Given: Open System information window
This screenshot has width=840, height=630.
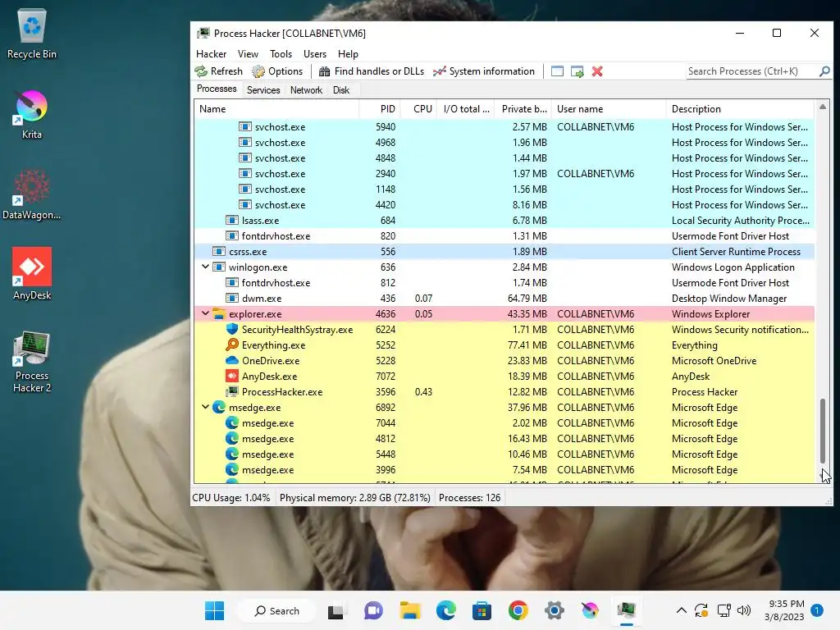Looking at the screenshot, I should pos(484,71).
